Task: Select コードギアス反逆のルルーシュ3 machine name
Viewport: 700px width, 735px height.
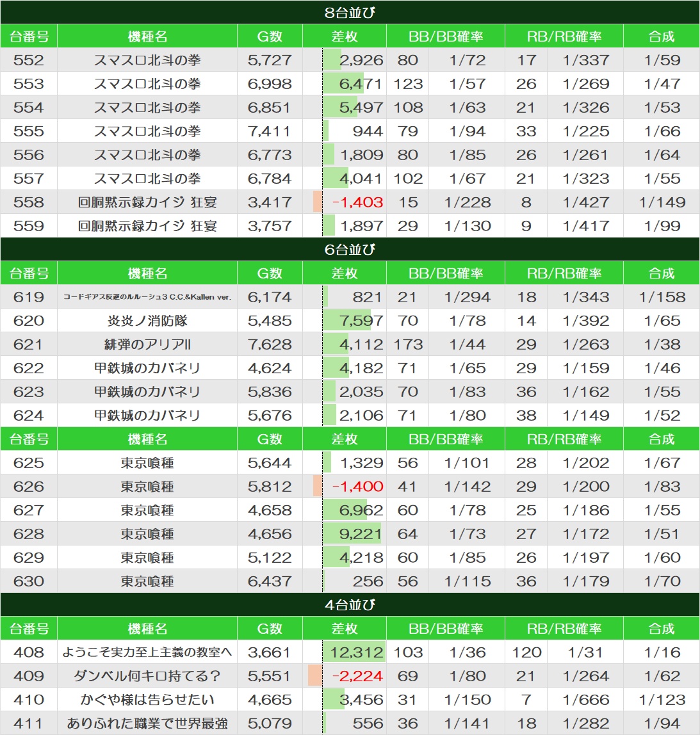Action: 147,296
